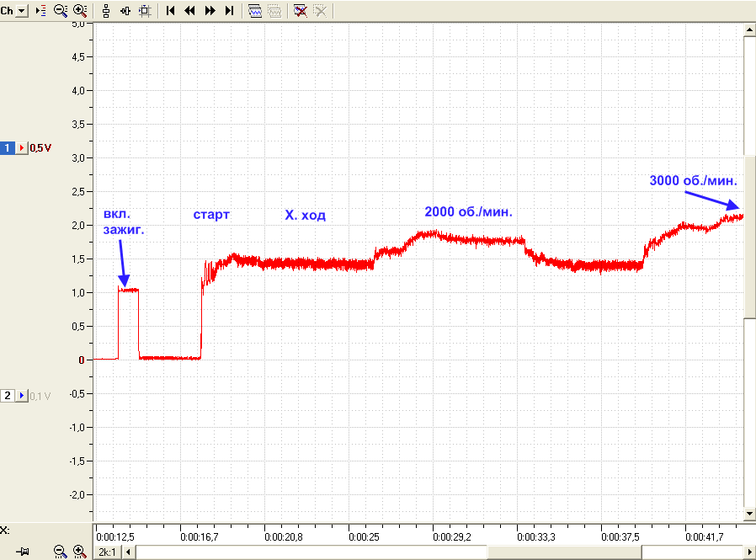Open the Ch channel dropdown

[x=22, y=11]
